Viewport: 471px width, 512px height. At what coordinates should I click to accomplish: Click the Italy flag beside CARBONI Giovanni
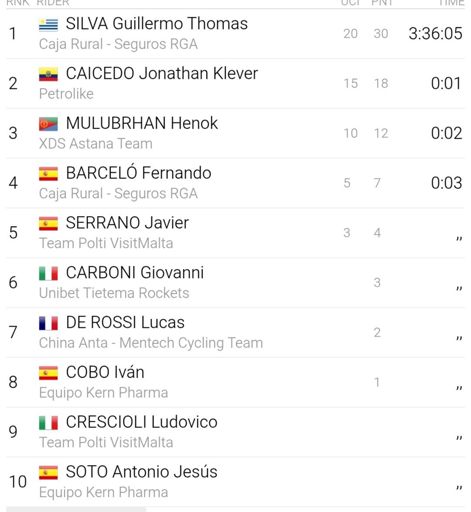(x=48, y=273)
